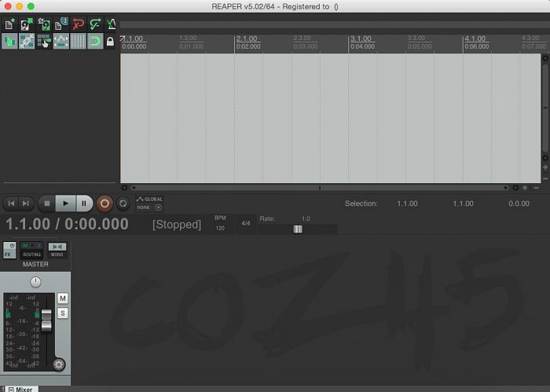Click the vertical scrollbar in arrange view
The height and width of the screenshot is (392, 550).
pos(545,108)
